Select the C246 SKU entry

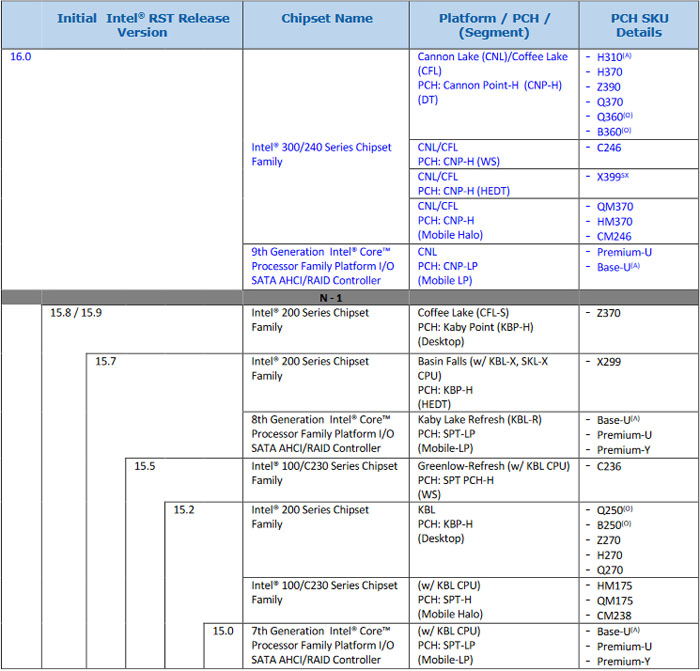(x=609, y=148)
